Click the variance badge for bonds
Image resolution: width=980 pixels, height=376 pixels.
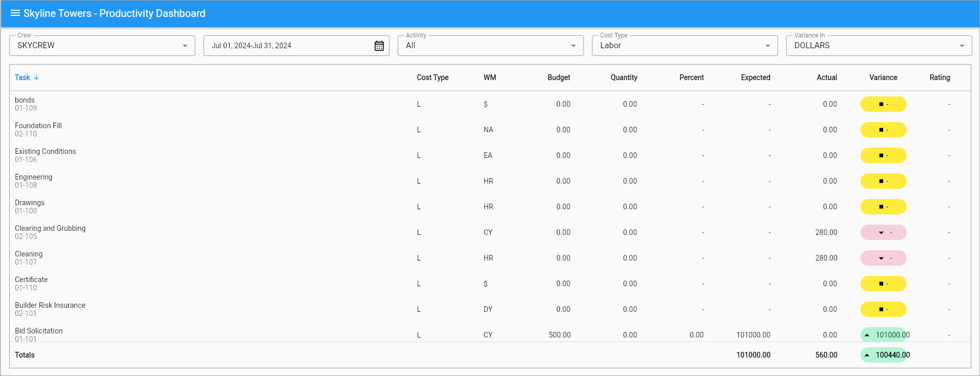pyautogui.click(x=883, y=104)
